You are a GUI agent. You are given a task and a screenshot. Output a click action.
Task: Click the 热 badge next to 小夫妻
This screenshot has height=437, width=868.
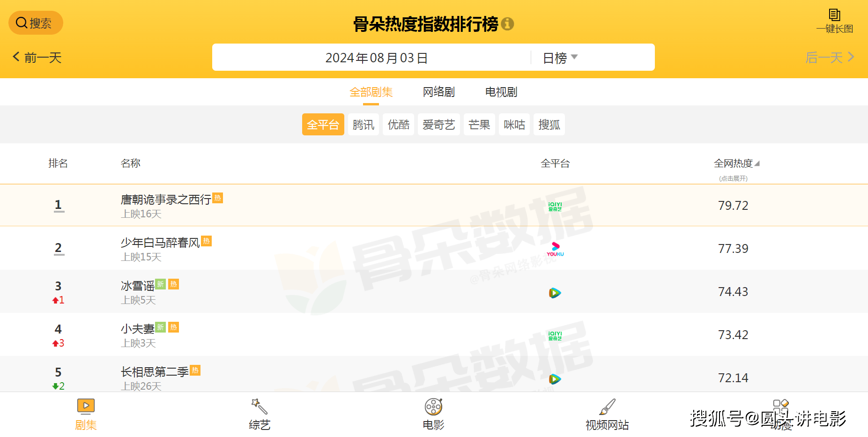click(174, 327)
